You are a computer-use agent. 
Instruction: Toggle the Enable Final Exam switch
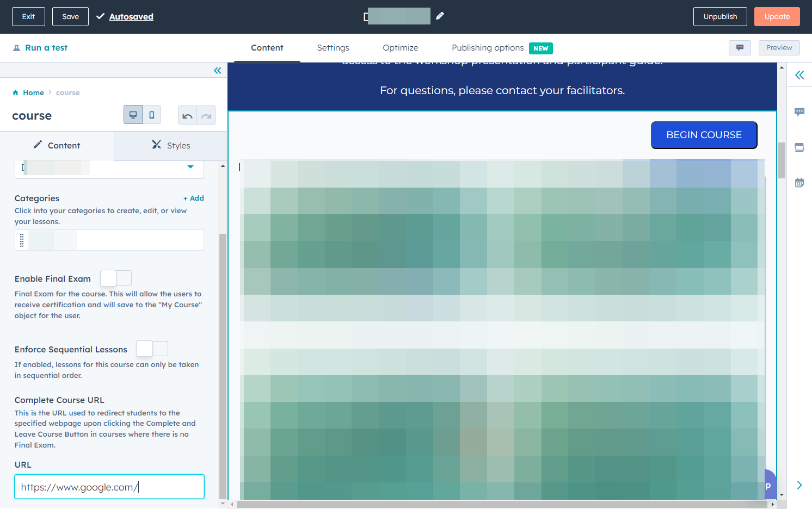tap(116, 278)
